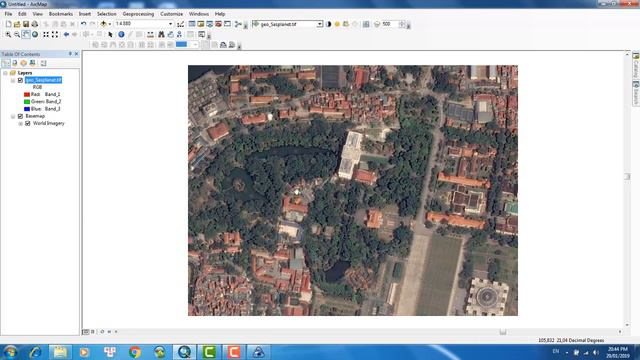Open the Search window from toolbar
Image resolution: width=640 pixels, height=360 pixels.
[x=210, y=24]
